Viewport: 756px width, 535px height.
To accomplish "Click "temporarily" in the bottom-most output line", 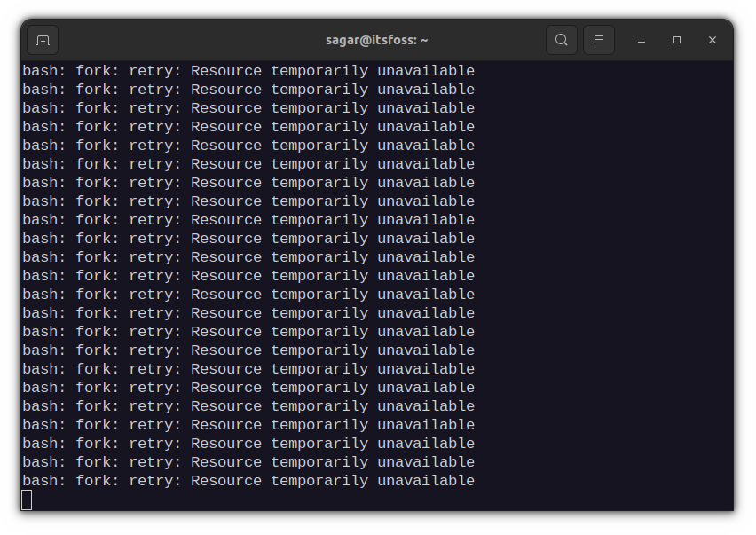I will pyautogui.click(x=319, y=481).
